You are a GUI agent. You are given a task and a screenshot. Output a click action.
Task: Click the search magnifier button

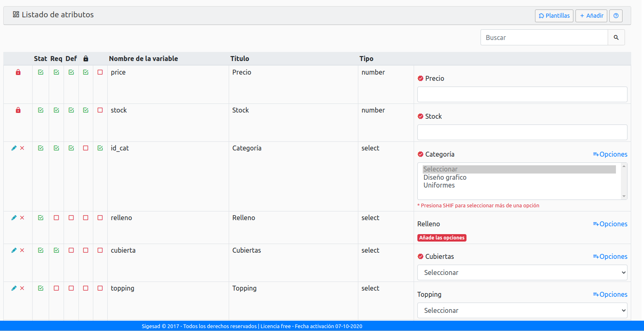pyautogui.click(x=616, y=38)
